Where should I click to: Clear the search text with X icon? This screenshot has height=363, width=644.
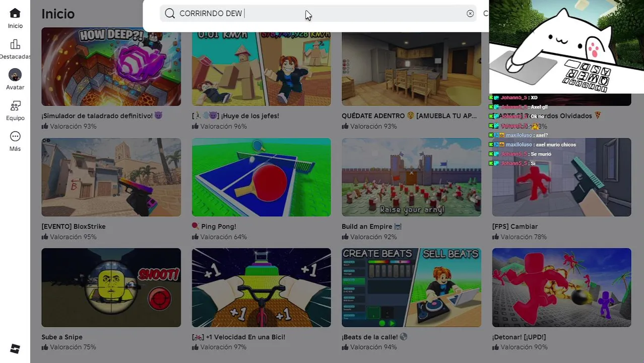click(x=470, y=14)
